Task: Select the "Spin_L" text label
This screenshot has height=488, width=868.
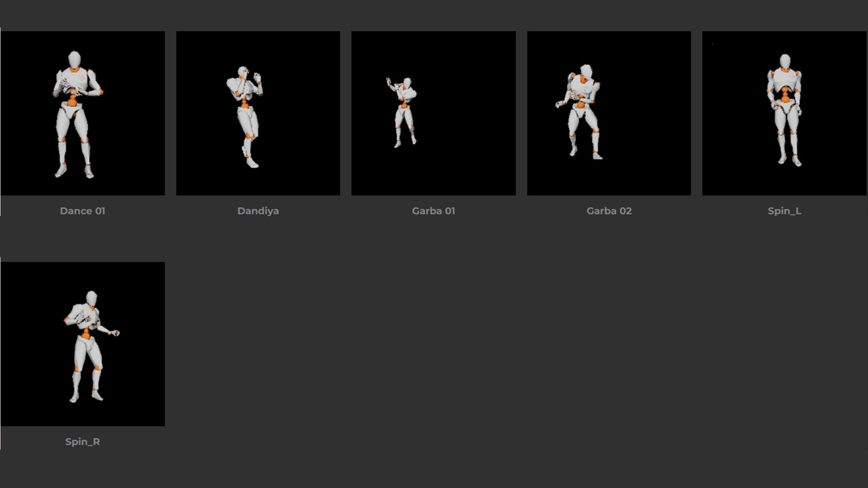Action: click(785, 211)
